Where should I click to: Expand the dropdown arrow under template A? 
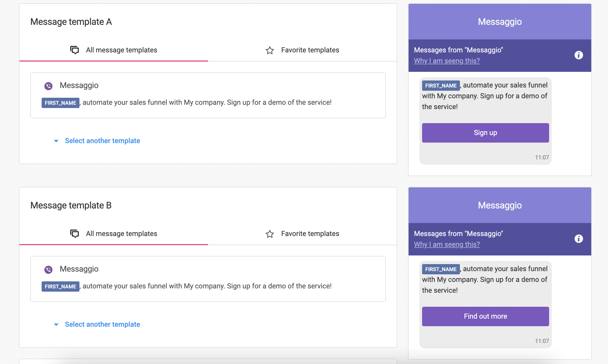(x=56, y=141)
